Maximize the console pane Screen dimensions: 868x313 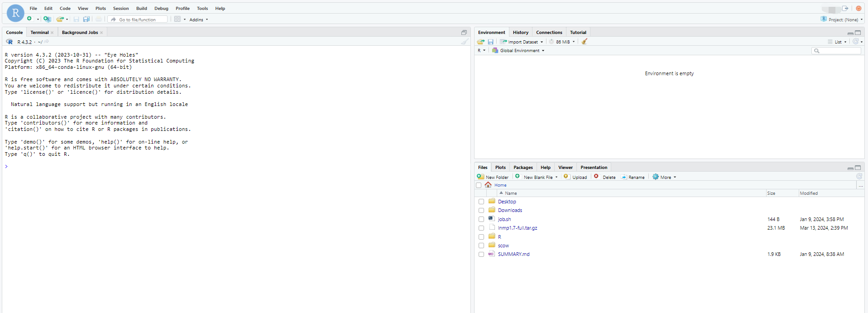464,33
